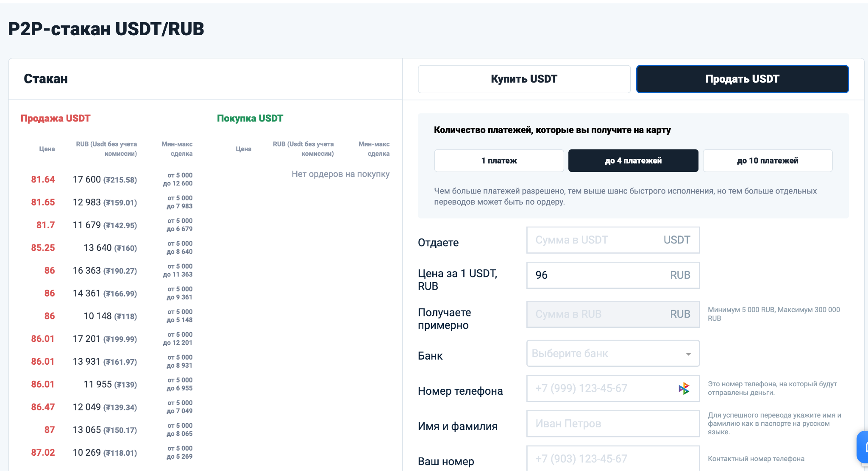Click the order amount 17 201
This screenshot has width=868, height=471.
tap(87, 339)
